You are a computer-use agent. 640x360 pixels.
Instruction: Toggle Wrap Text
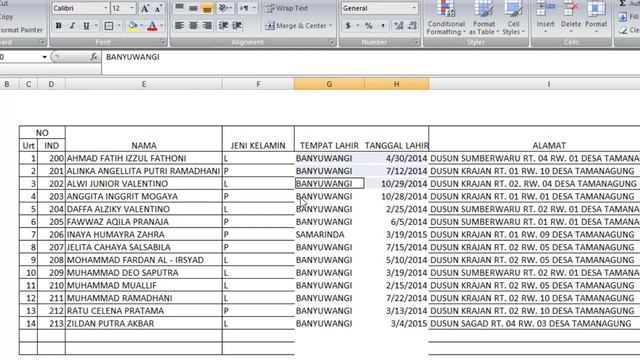tap(287, 8)
